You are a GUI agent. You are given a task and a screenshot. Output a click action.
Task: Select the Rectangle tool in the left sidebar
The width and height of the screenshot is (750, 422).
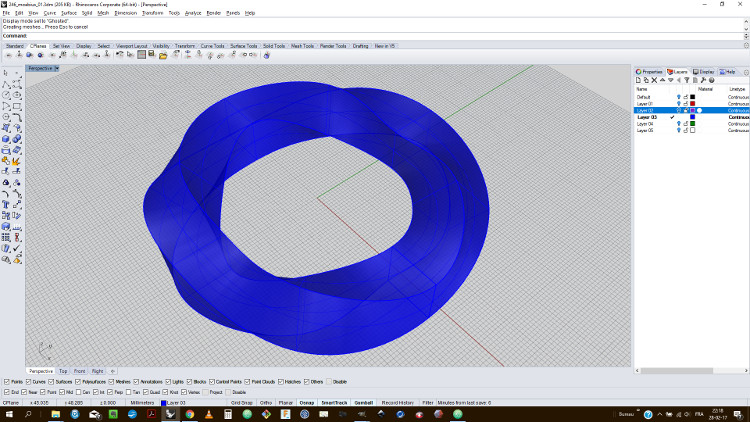(x=17, y=106)
